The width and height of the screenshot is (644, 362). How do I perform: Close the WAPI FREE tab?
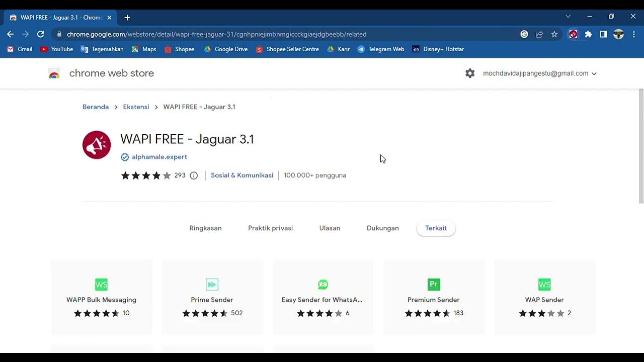pos(109,18)
